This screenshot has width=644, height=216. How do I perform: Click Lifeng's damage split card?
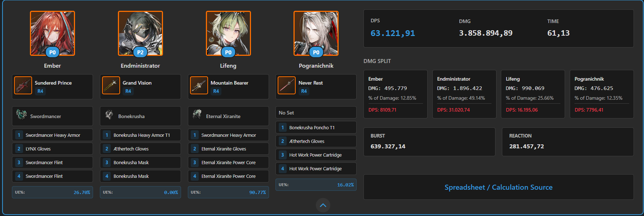(533, 94)
